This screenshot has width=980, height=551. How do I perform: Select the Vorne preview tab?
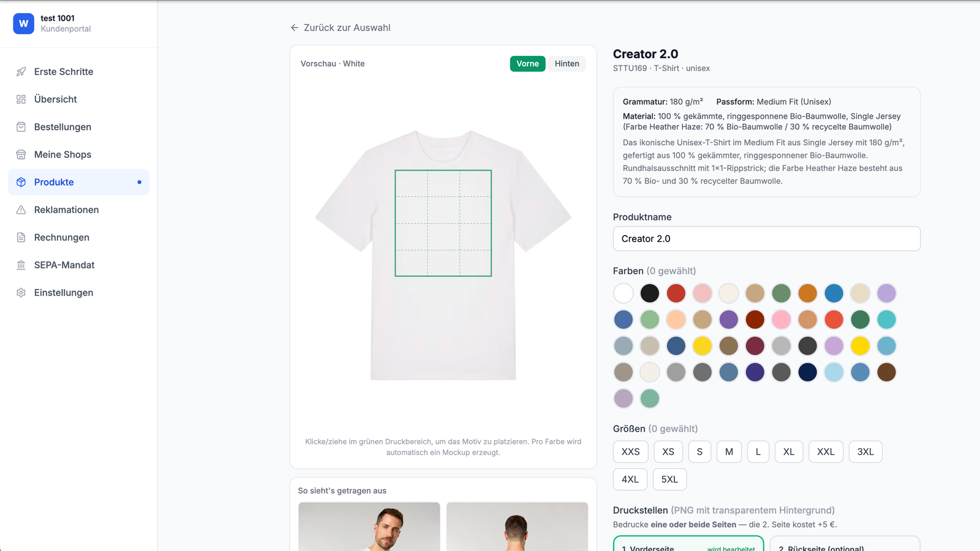[x=527, y=64]
